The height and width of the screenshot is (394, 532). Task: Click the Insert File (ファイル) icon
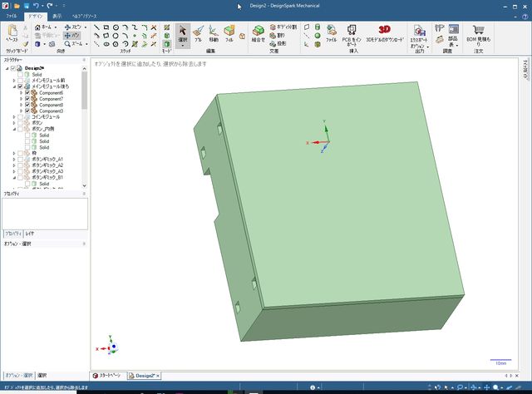pyautogui.click(x=331, y=33)
